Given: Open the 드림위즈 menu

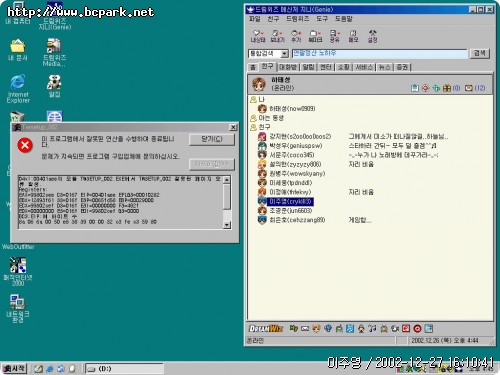Looking at the screenshot, I should tap(298, 19).
